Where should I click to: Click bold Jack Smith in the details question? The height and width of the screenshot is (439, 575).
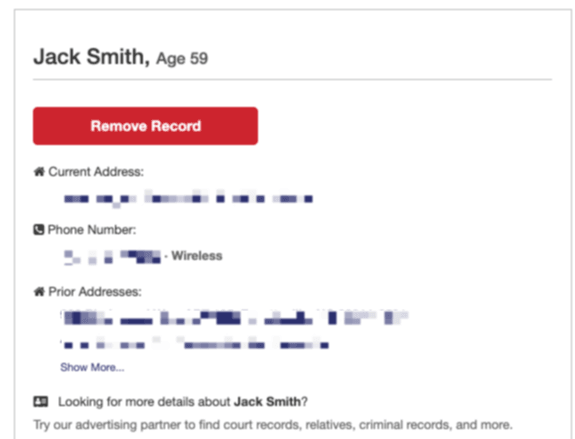pos(267,402)
